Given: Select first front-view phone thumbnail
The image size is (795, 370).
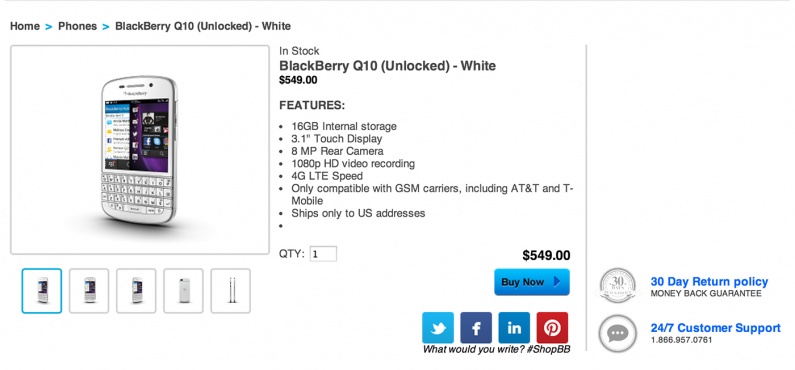Looking at the screenshot, I should click(42, 291).
